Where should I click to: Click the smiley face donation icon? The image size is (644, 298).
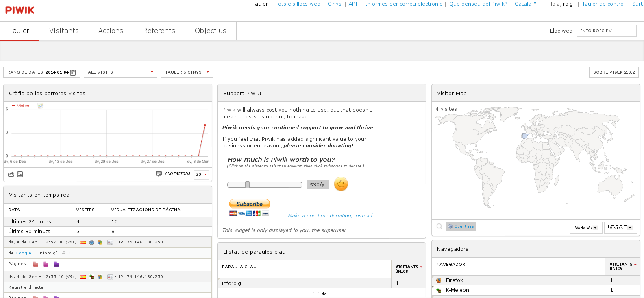(341, 184)
